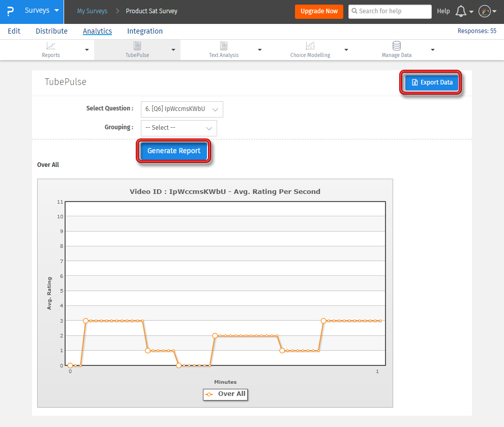504x427 pixels.
Task: Open the Reports chart icon
Action: (x=51, y=46)
